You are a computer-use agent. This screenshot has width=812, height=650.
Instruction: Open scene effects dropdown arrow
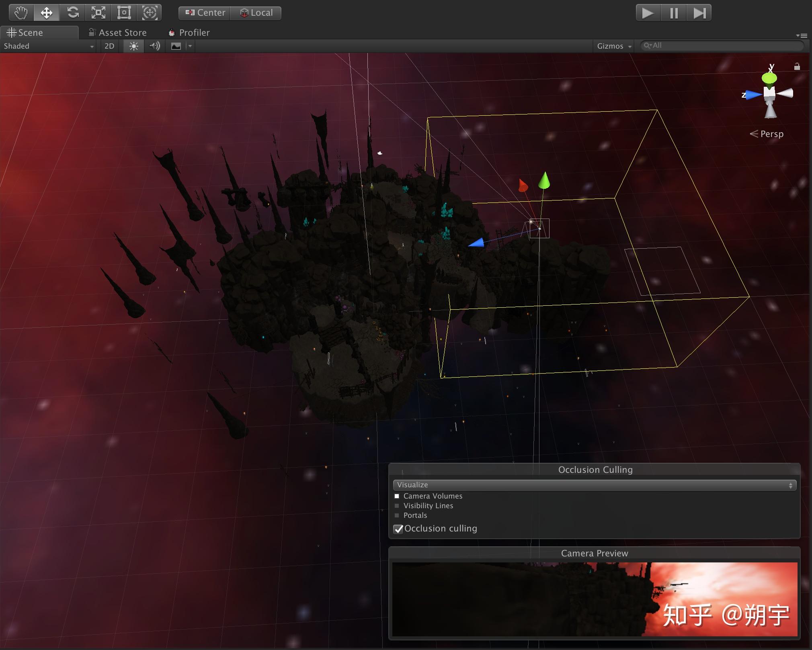[190, 46]
